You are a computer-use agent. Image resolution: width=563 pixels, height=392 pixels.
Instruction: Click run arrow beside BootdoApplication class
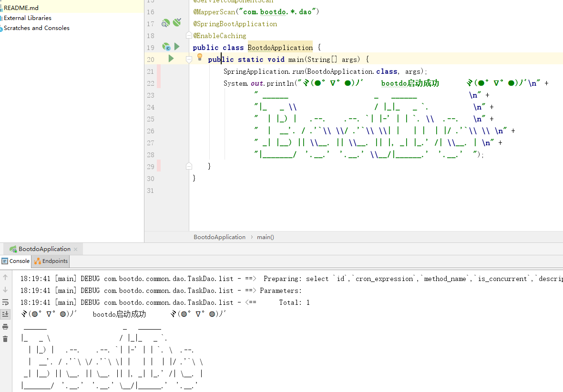tap(177, 47)
